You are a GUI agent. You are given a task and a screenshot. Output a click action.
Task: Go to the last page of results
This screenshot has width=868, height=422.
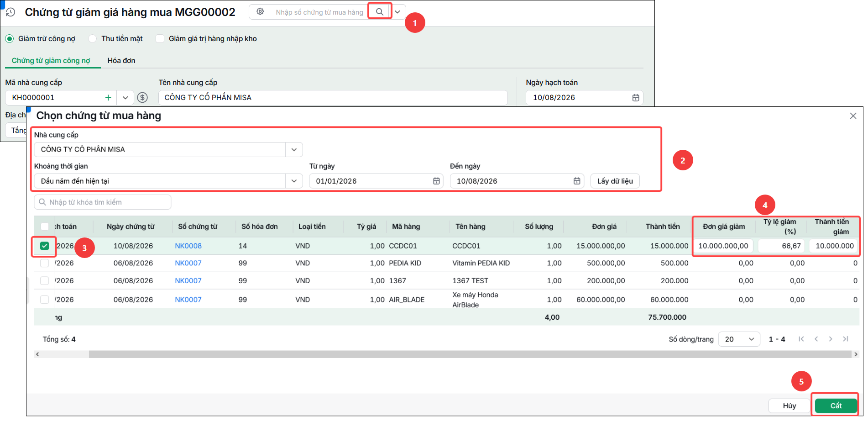846,339
